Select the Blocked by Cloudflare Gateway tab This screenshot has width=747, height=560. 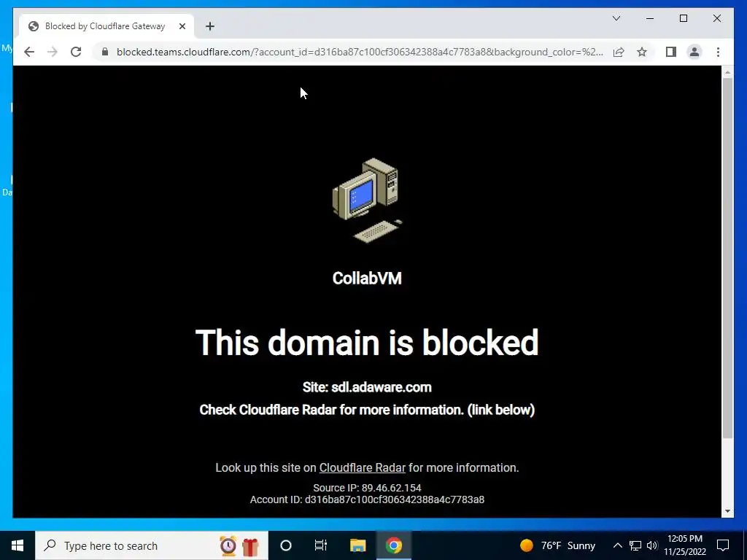(106, 26)
